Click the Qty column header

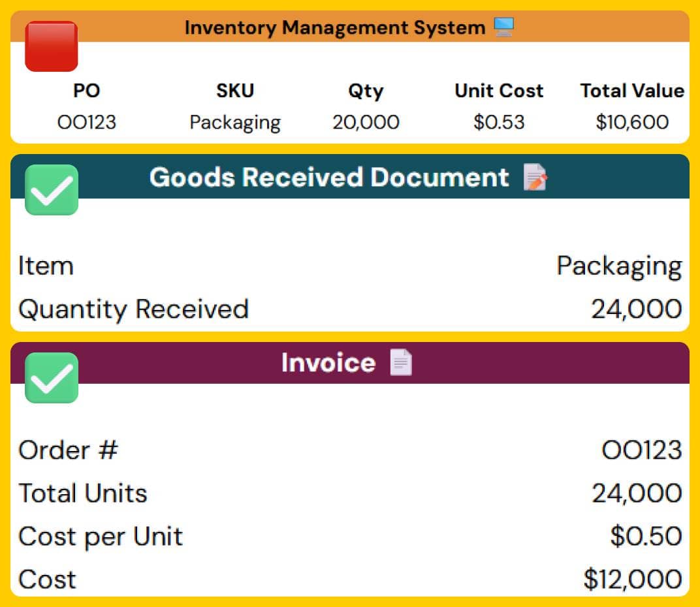coord(365,91)
